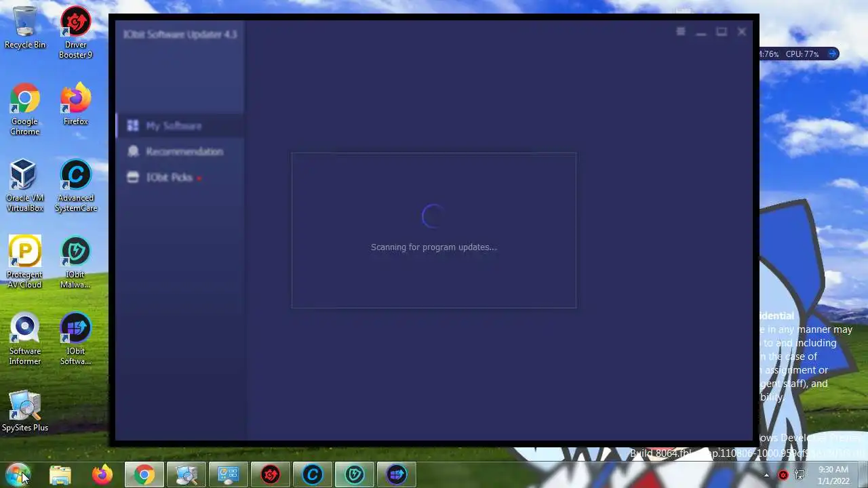The height and width of the screenshot is (488, 868).
Task: Open the Recommendation section
Action: point(180,151)
